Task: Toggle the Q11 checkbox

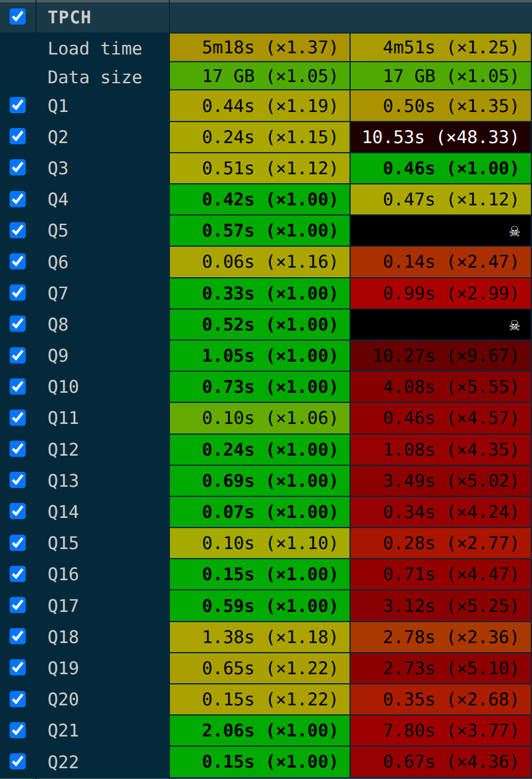Action: (x=18, y=417)
